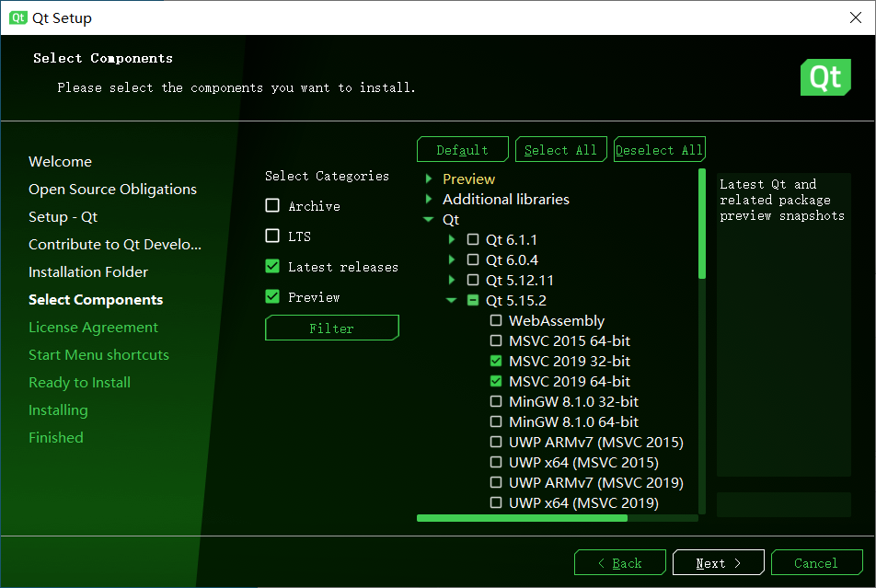The image size is (876, 588).
Task: Click the component description text panel
Action: pos(783,324)
